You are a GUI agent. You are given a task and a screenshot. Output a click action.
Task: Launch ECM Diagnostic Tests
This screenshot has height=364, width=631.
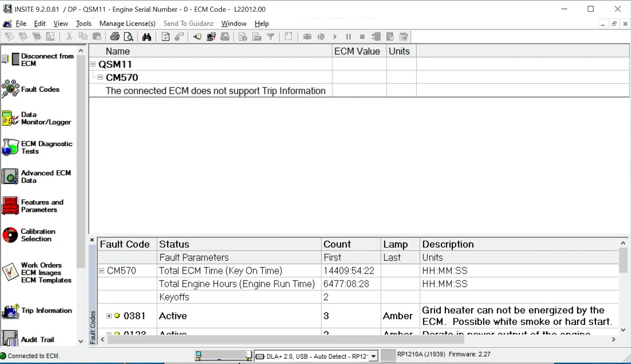pos(37,148)
